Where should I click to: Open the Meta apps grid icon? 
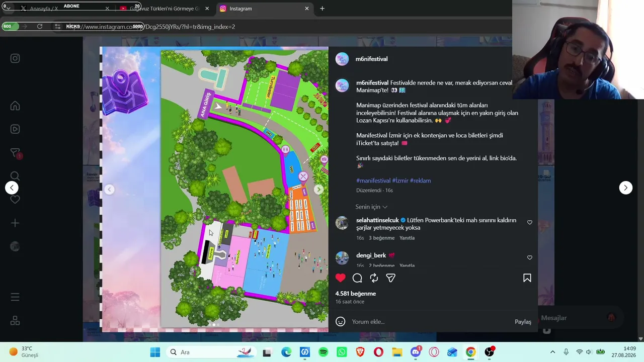pyautogui.click(x=15, y=320)
